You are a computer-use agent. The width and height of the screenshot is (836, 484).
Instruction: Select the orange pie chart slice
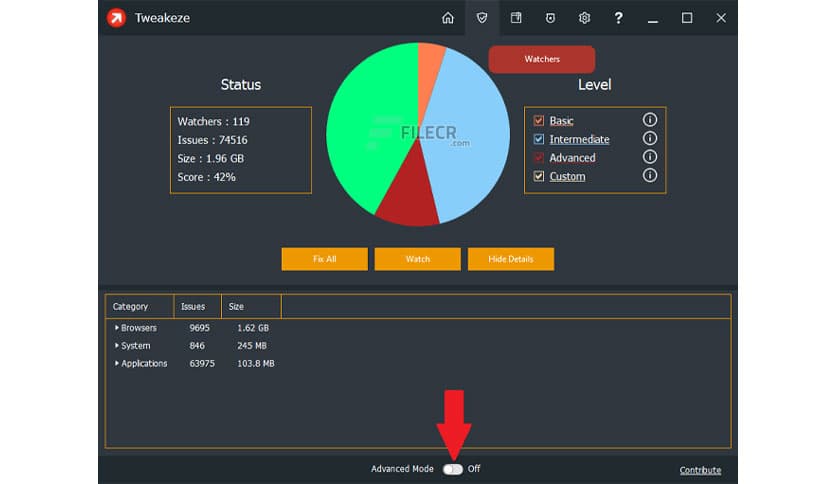click(x=430, y=69)
